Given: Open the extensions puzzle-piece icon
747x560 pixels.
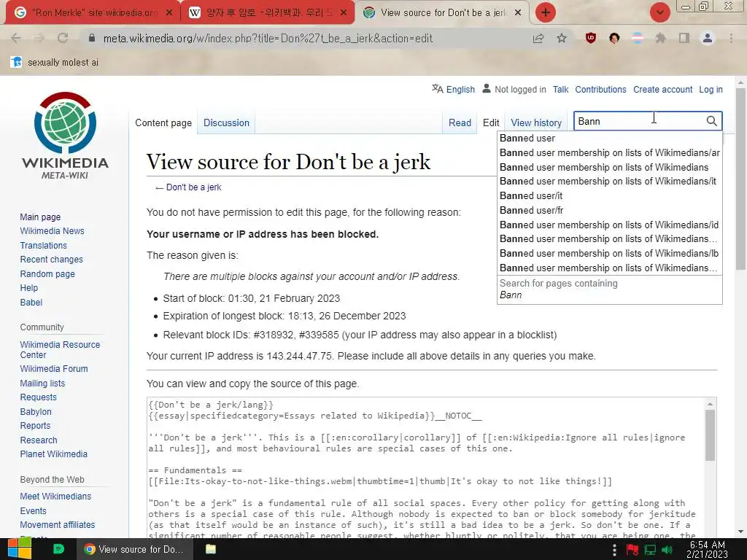Looking at the screenshot, I should pyautogui.click(x=660, y=38).
